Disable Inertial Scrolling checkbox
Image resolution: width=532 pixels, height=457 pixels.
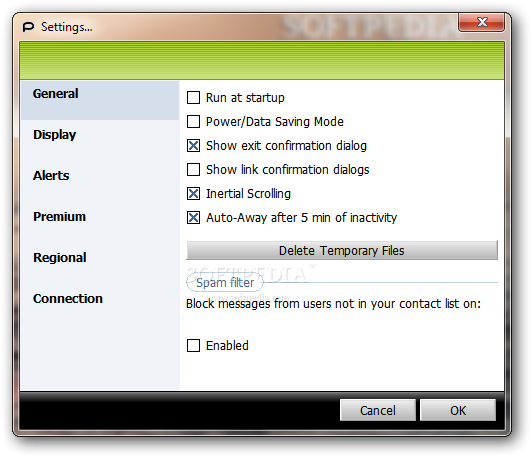[x=193, y=193]
